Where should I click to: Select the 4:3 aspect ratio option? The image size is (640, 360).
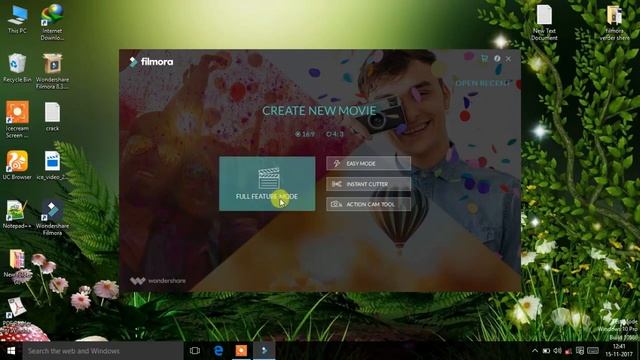(335, 134)
